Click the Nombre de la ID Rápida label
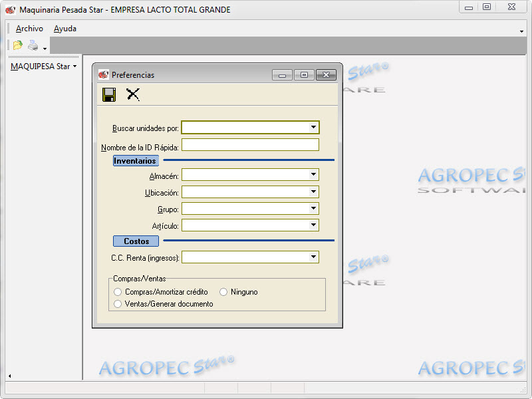Screen dimensions: 532x399 pyautogui.click(x=140, y=148)
